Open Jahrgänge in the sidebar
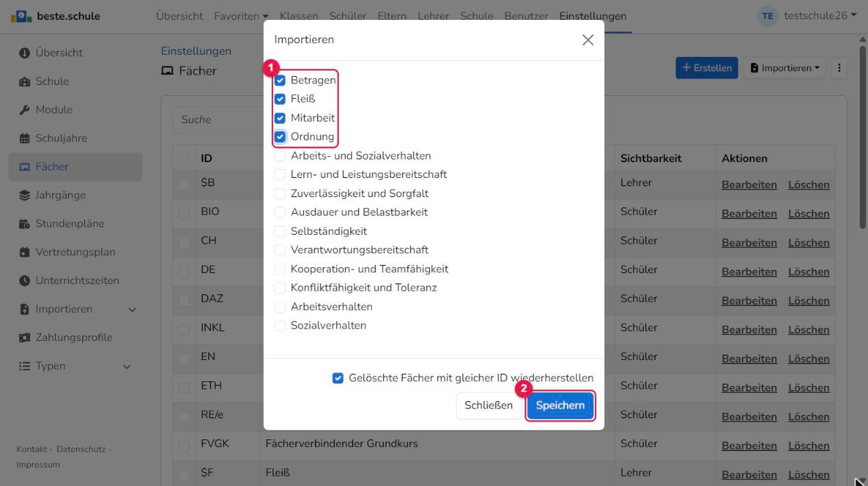 point(53,195)
